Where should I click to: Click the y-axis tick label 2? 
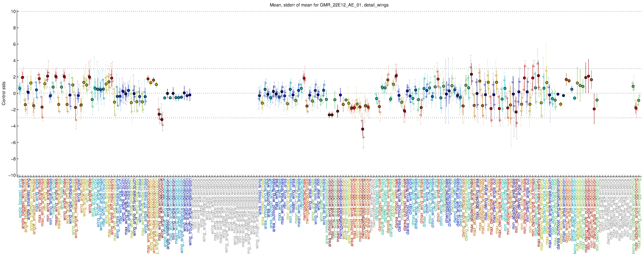coord(14,77)
